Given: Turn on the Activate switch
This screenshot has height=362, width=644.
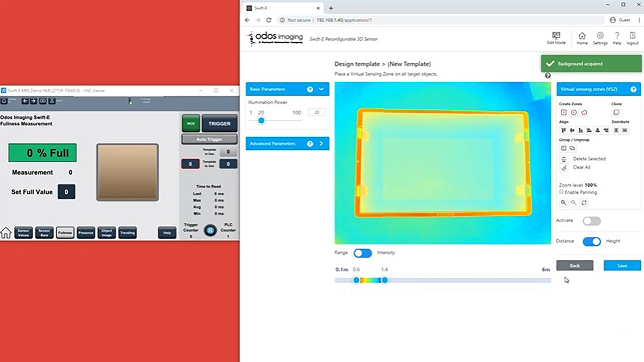Looking at the screenshot, I should tap(591, 221).
